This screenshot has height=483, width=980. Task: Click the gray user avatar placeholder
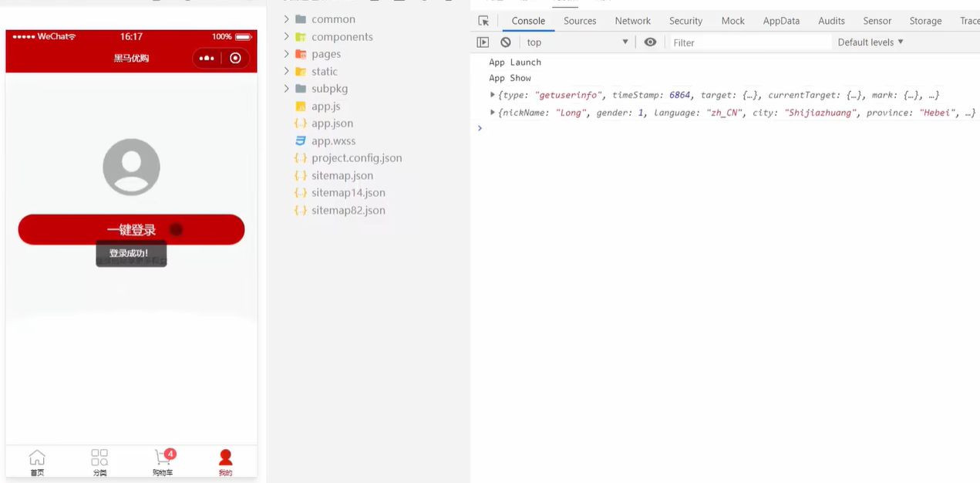click(131, 167)
